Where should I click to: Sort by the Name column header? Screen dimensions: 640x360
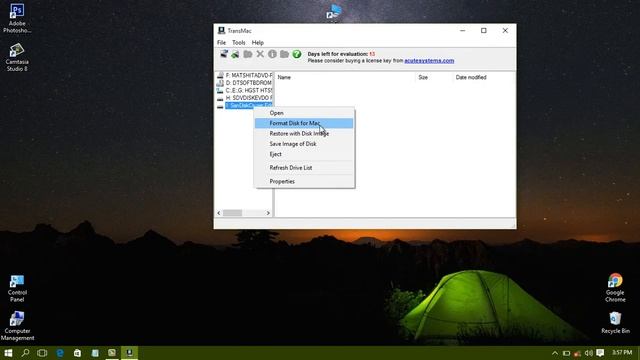tap(345, 77)
